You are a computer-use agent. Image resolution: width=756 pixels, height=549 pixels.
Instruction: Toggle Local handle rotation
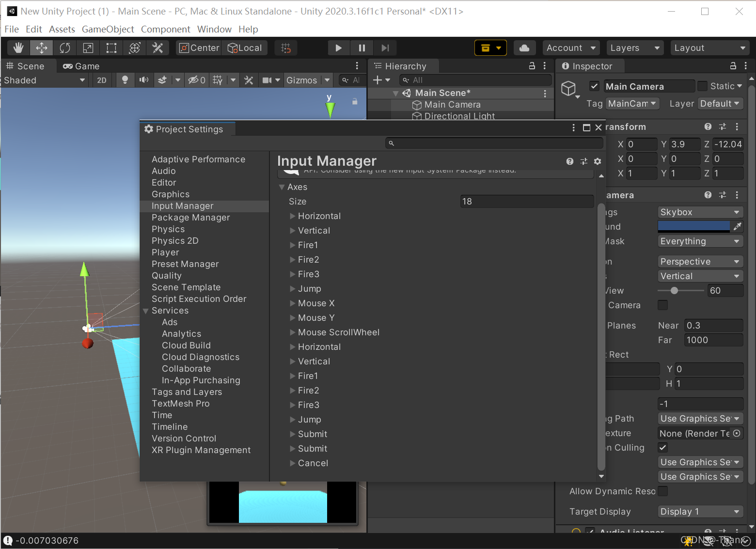245,48
